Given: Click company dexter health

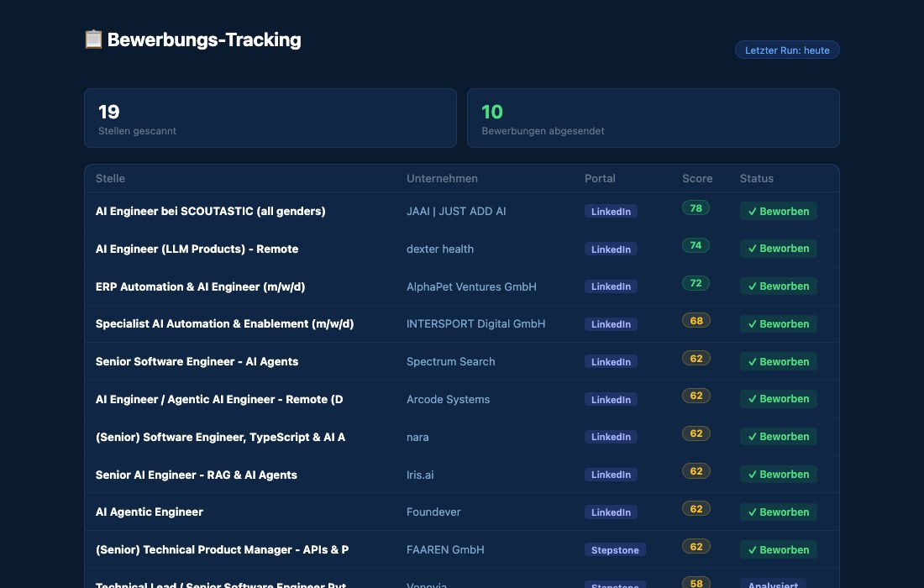Looking at the screenshot, I should 440,249.
